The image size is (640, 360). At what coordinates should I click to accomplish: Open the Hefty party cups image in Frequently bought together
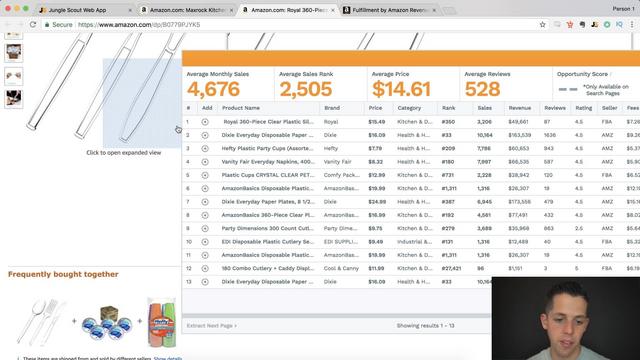pos(162,322)
